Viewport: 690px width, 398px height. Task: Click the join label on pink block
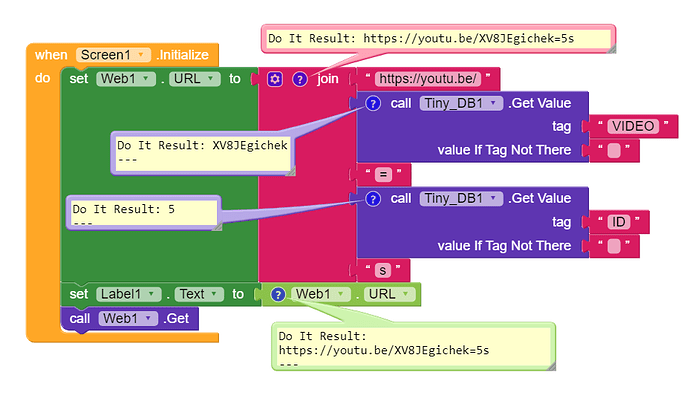click(328, 79)
